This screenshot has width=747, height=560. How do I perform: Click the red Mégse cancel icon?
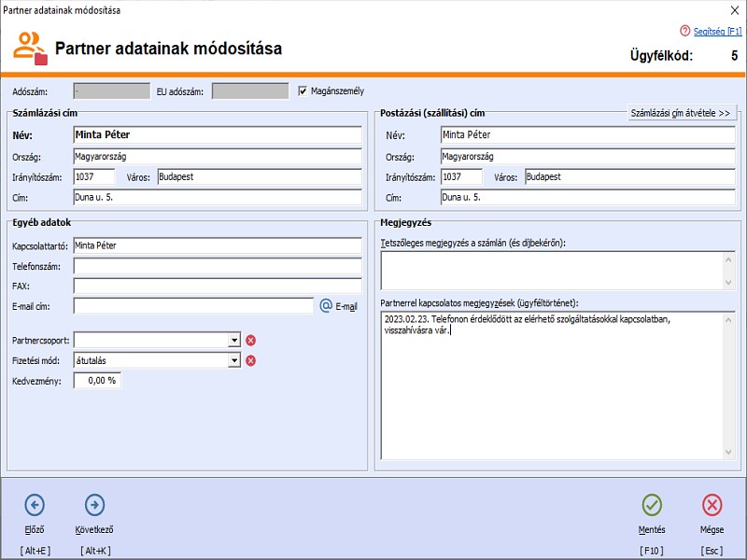click(712, 506)
